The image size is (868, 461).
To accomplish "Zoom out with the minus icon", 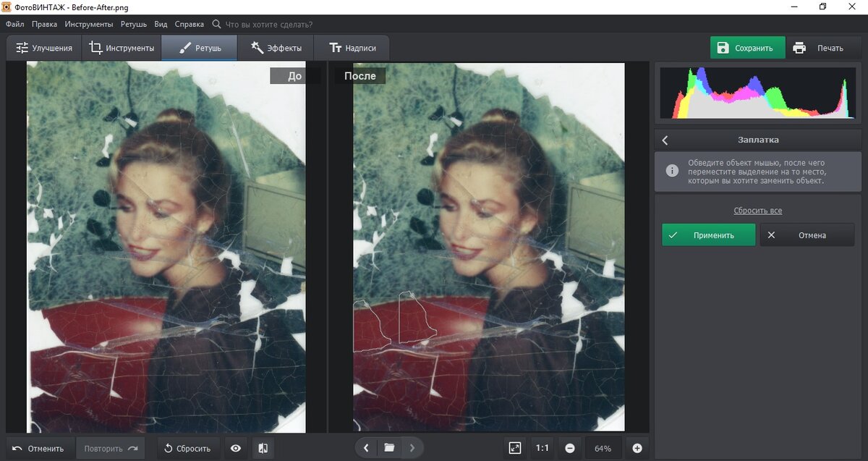I will (570, 448).
